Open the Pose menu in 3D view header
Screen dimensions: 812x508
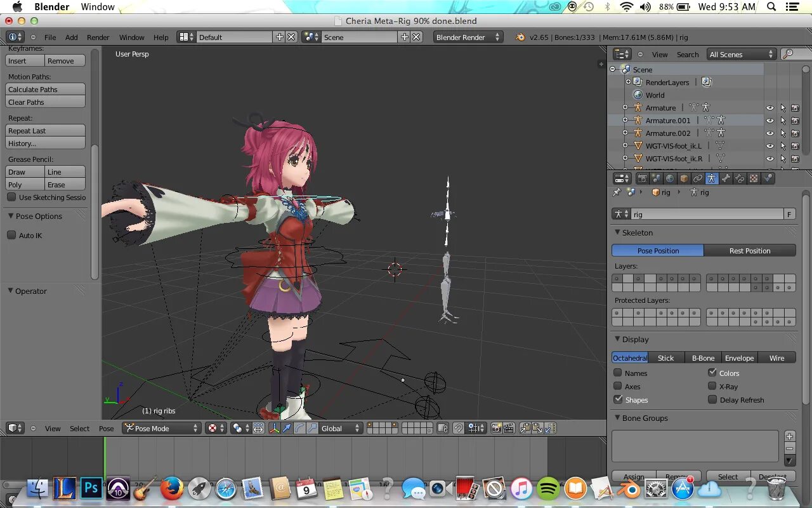(x=107, y=429)
